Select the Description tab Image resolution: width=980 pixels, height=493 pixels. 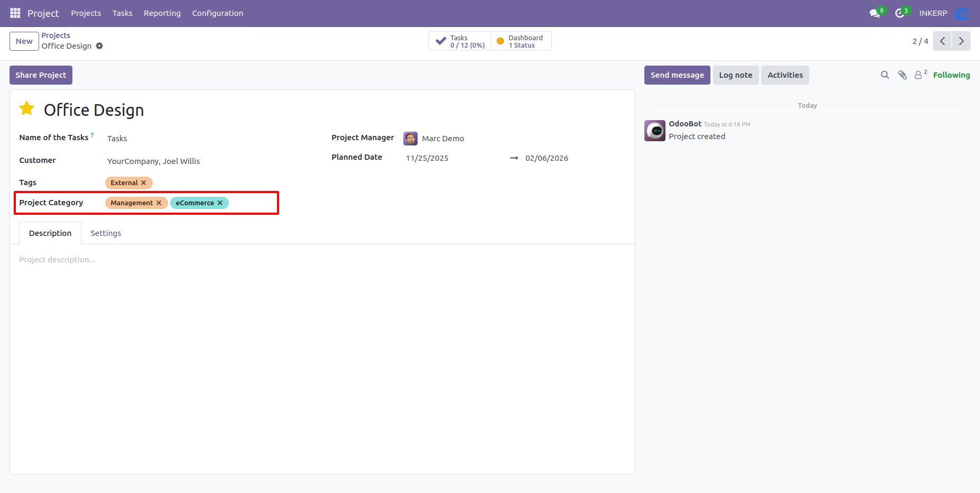click(50, 233)
